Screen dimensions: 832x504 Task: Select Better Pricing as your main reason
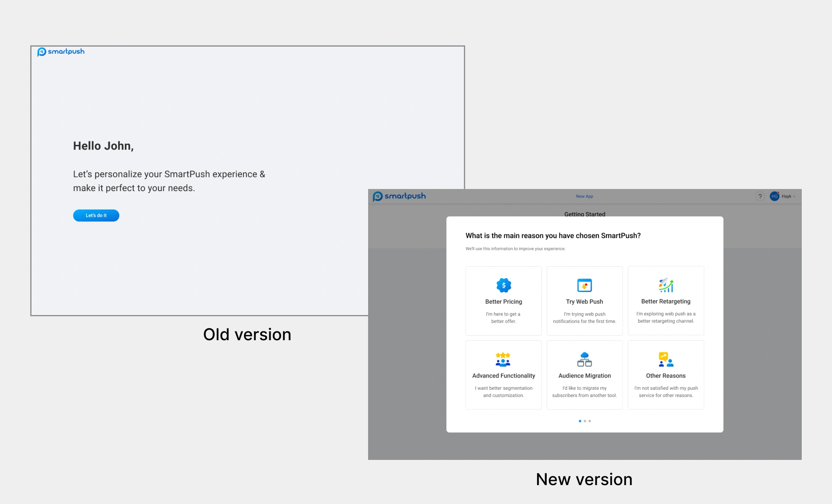point(503,301)
